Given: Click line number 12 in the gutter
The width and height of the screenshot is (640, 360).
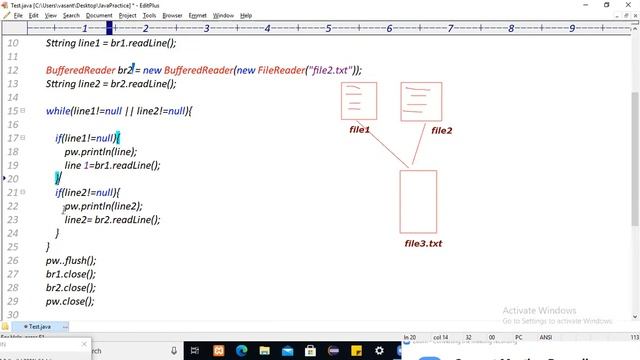Looking at the screenshot, I should pos(13,70).
